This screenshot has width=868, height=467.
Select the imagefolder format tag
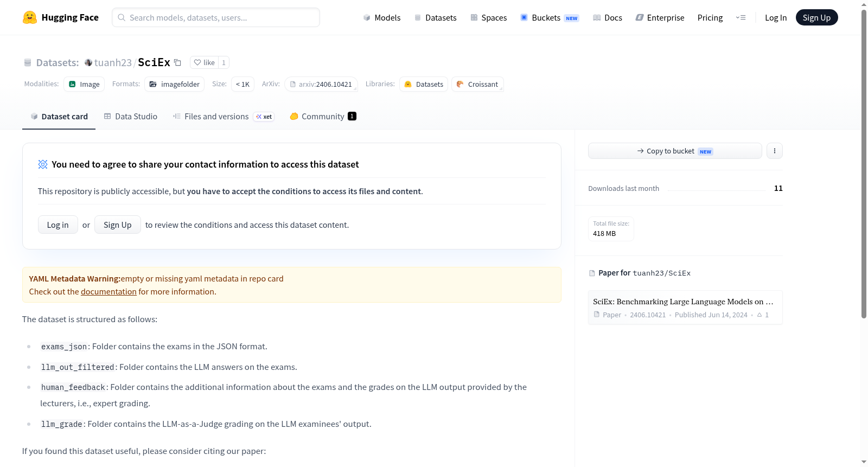175,84
